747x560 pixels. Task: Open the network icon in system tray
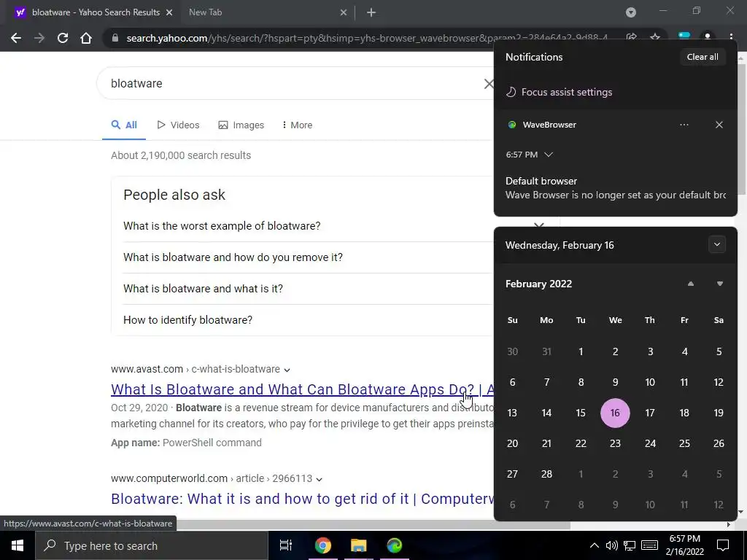coord(630,545)
